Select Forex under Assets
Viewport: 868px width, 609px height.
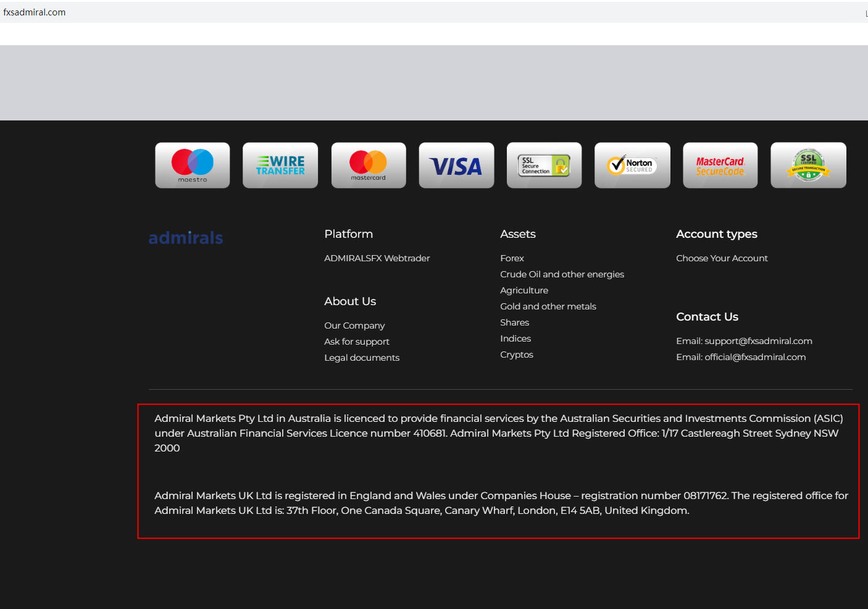pos(512,258)
